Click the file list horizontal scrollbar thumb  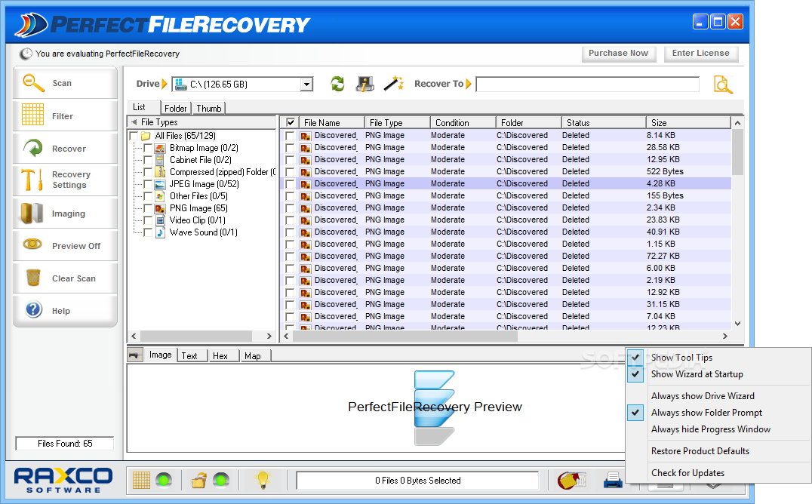(405, 337)
